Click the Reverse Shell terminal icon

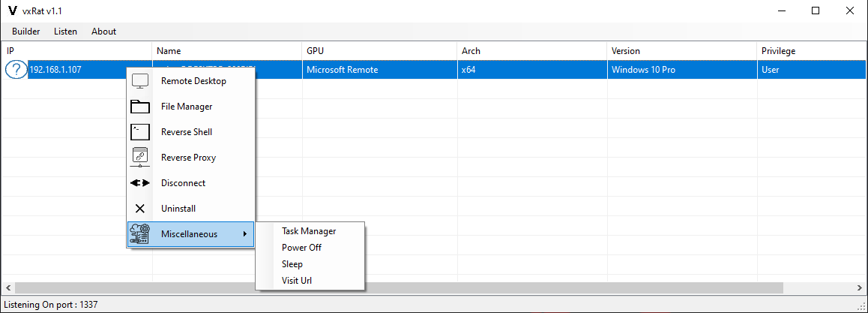(140, 132)
